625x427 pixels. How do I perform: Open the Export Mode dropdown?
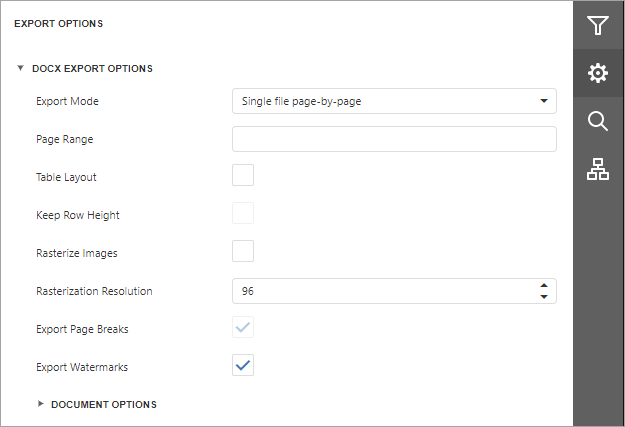[394, 101]
